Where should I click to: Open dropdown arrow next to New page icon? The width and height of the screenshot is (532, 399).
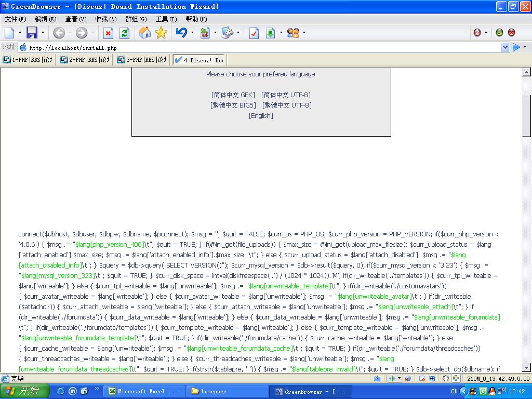click(20, 33)
